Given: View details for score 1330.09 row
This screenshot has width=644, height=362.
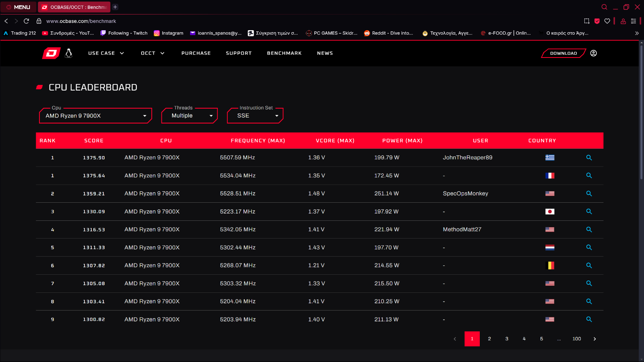Looking at the screenshot, I should [x=589, y=212].
